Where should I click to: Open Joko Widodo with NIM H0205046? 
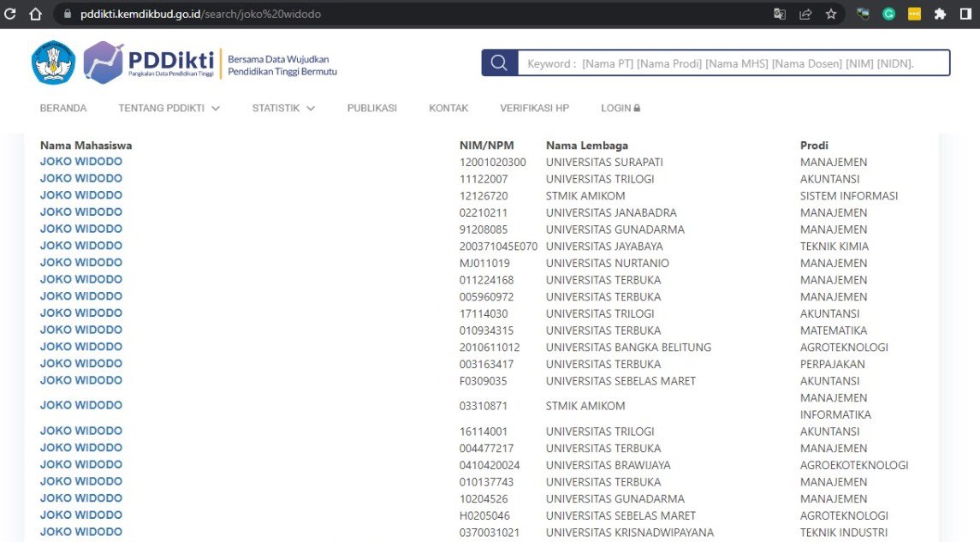pos(81,515)
